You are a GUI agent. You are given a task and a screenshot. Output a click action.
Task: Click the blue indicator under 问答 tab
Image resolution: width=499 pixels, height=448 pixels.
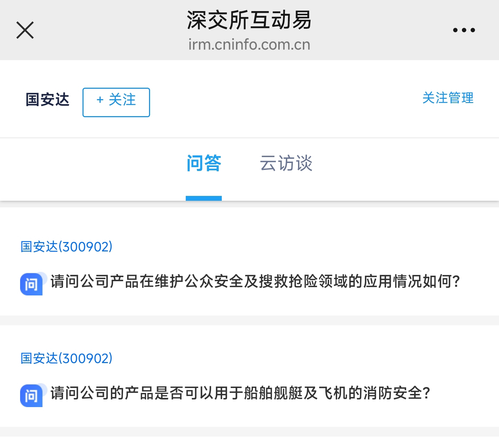pyautogui.click(x=204, y=198)
